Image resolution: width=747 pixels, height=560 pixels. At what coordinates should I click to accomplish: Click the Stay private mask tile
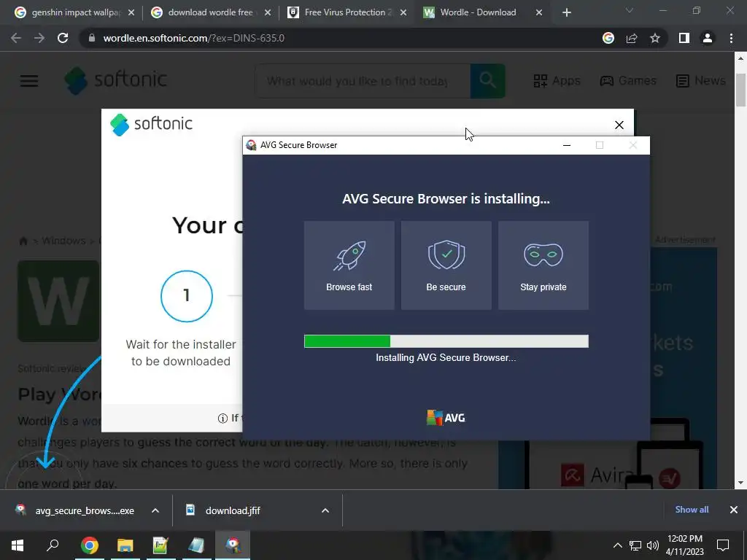coord(543,265)
